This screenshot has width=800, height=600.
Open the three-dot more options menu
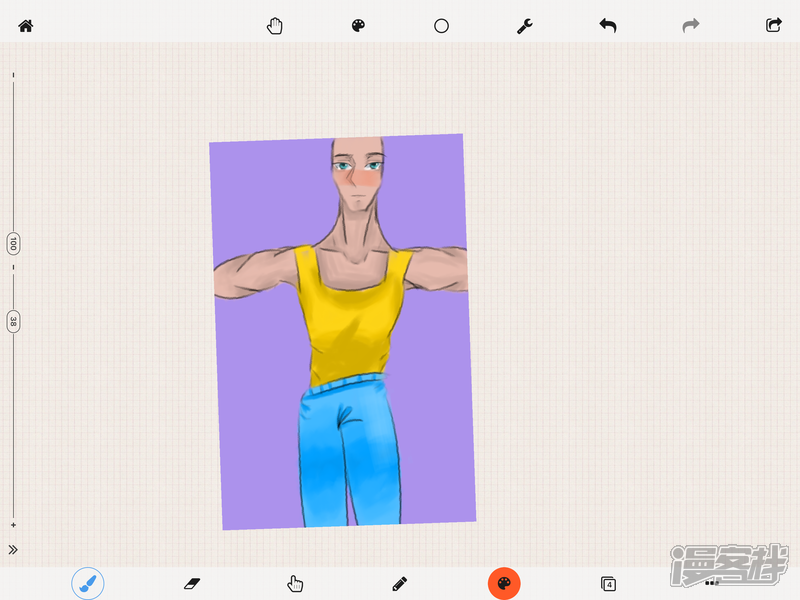click(x=711, y=582)
